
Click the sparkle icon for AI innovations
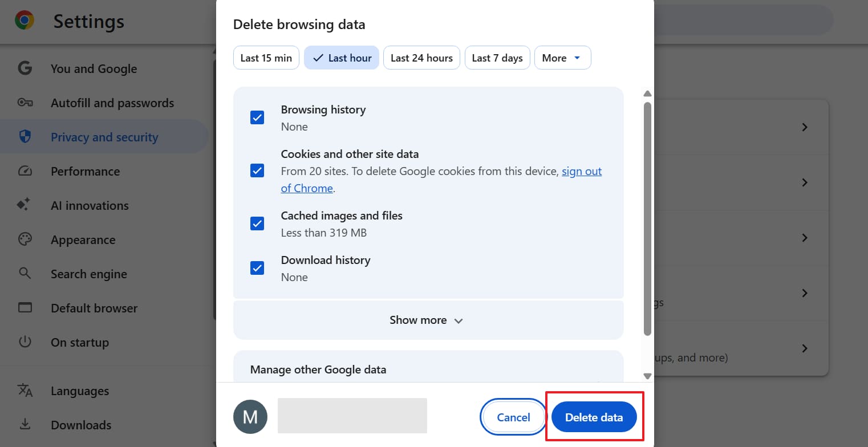(x=24, y=205)
